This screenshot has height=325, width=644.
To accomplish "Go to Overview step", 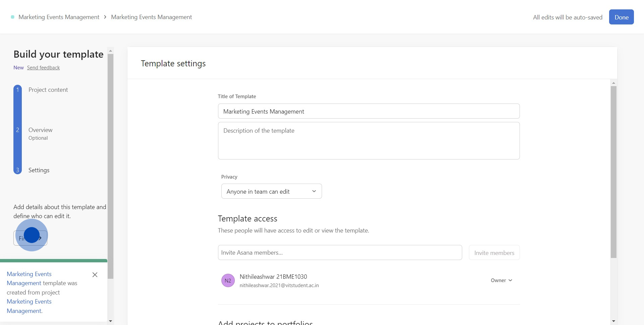I will click(40, 130).
